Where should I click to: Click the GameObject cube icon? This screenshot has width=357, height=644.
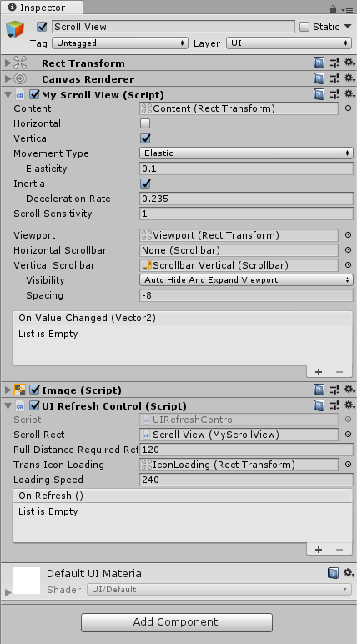click(15, 29)
